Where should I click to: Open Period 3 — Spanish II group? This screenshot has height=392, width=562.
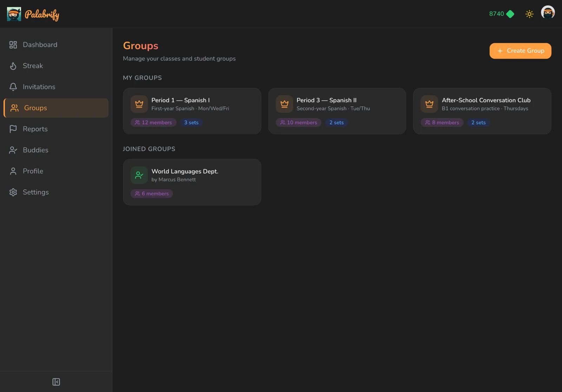(337, 111)
